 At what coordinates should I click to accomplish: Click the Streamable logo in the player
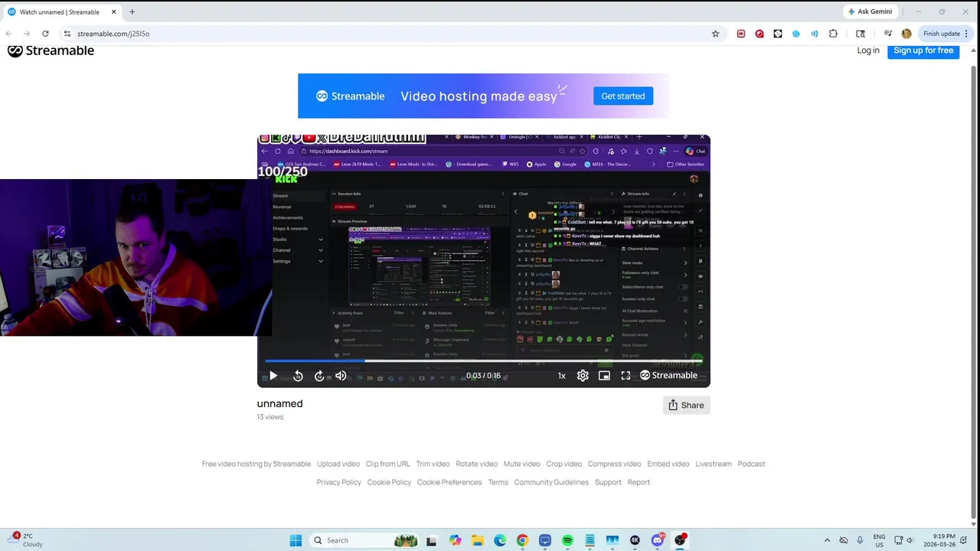pyautogui.click(x=668, y=375)
